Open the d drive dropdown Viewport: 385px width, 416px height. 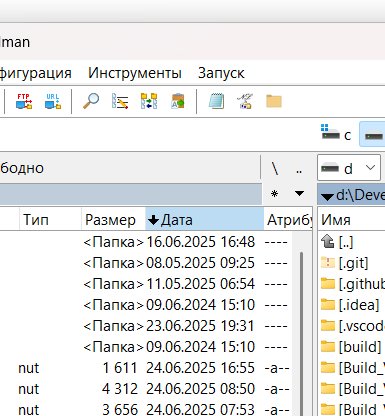[349, 168]
